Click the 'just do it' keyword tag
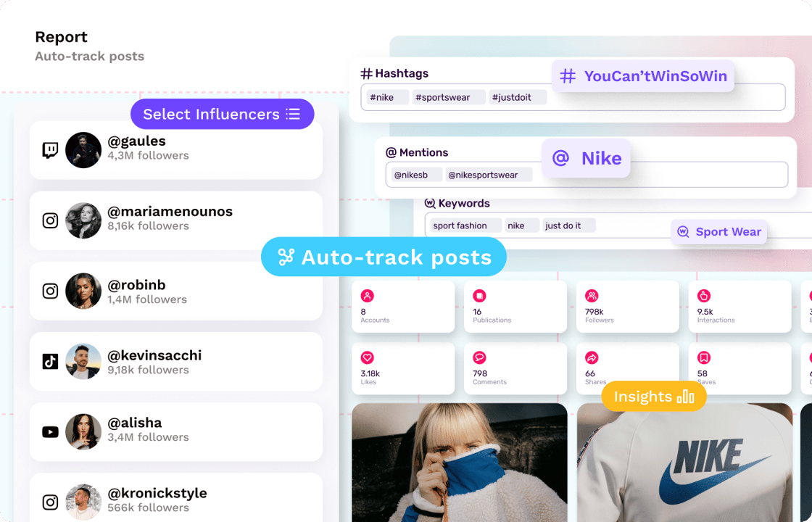This screenshot has height=522, width=812. click(568, 225)
